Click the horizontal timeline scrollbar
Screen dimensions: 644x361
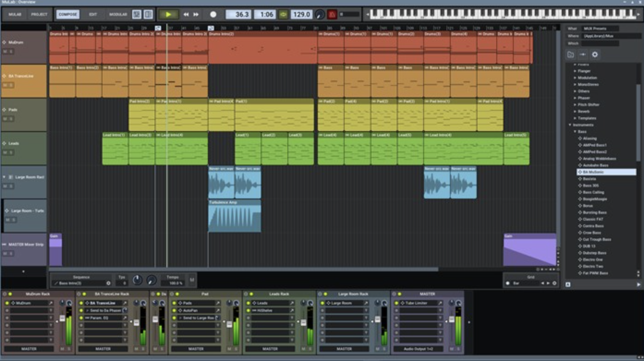(244, 269)
